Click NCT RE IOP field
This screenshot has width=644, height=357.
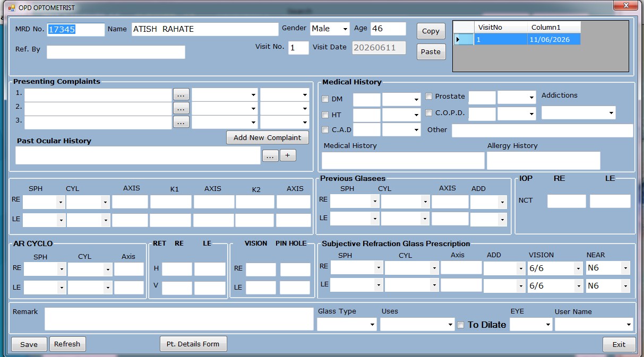pyautogui.click(x=566, y=201)
